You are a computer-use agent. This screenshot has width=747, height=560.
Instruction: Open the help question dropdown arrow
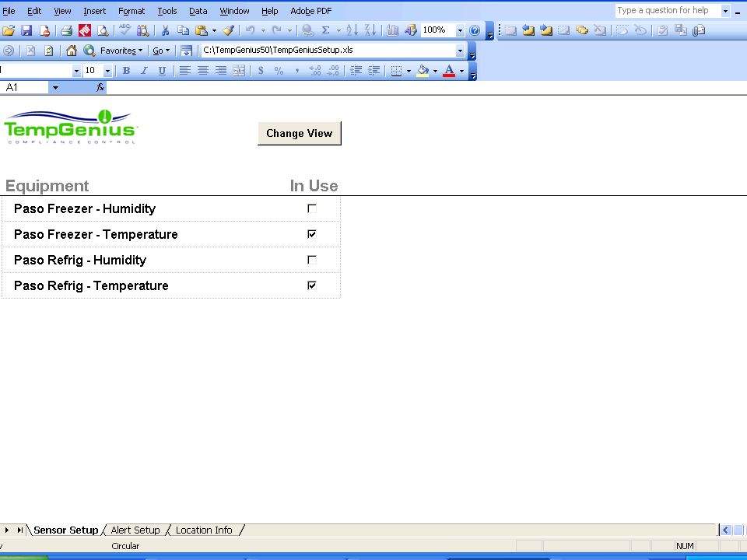pos(725,10)
